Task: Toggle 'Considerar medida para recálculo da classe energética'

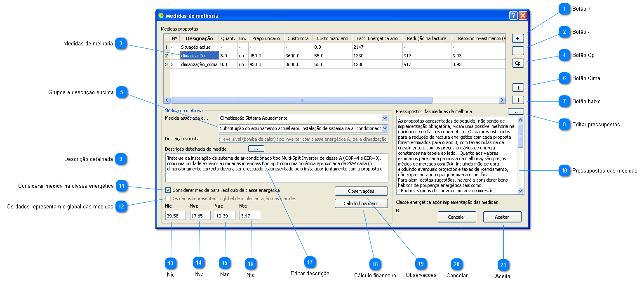Action: 168,190
